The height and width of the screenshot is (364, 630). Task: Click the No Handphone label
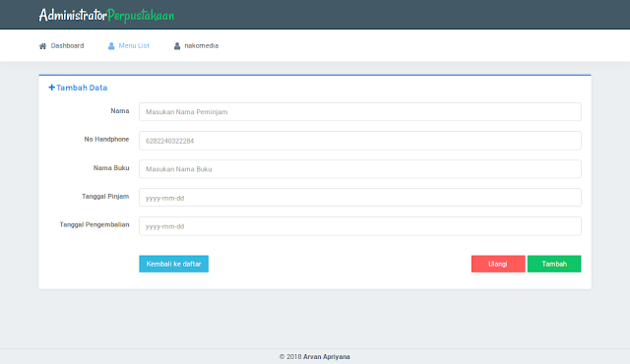[x=106, y=140]
